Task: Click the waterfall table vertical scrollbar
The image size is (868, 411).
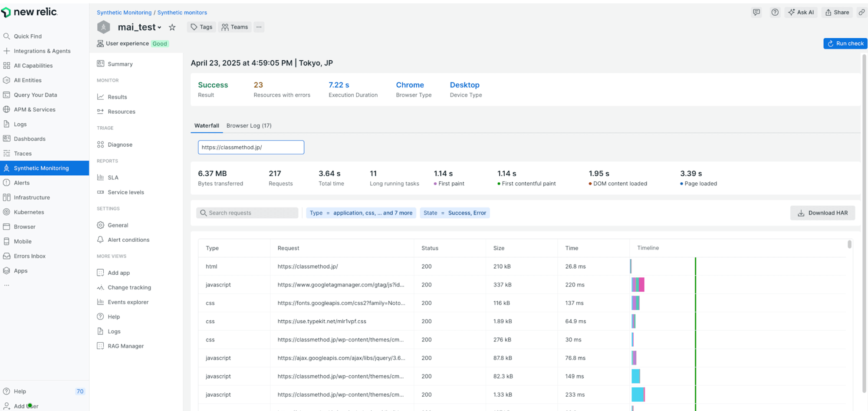Action: [x=849, y=244]
